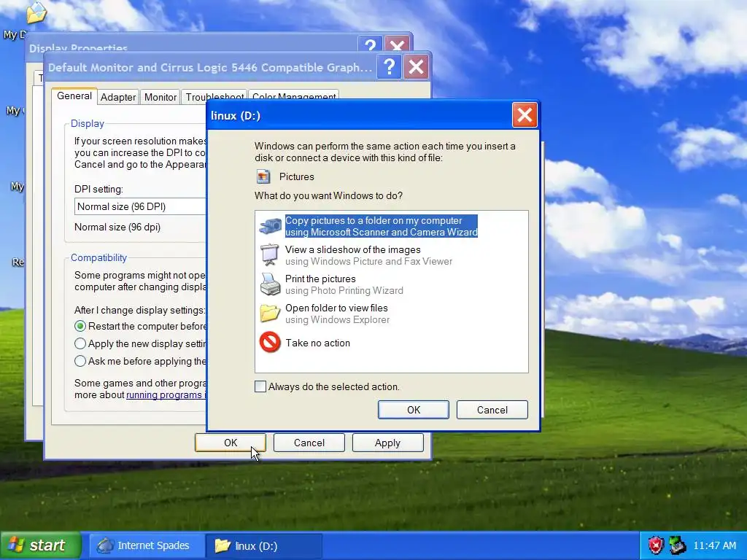
Task: Click the Pictures file type icon
Action: point(263,176)
